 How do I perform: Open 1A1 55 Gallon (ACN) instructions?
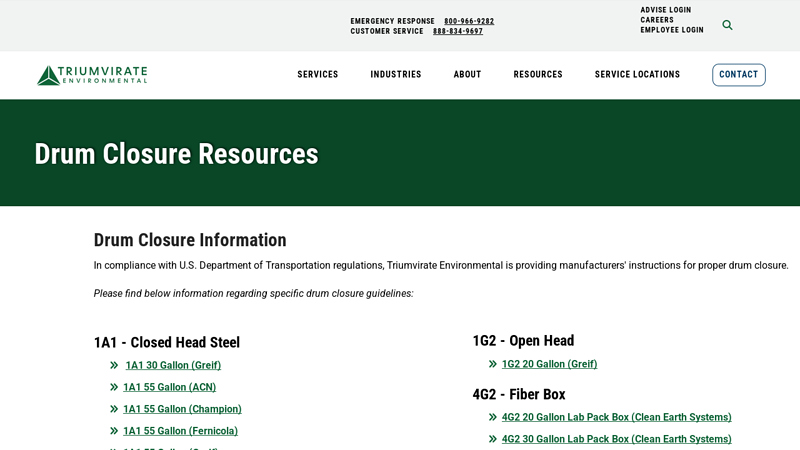pyautogui.click(x=169, y=387)
